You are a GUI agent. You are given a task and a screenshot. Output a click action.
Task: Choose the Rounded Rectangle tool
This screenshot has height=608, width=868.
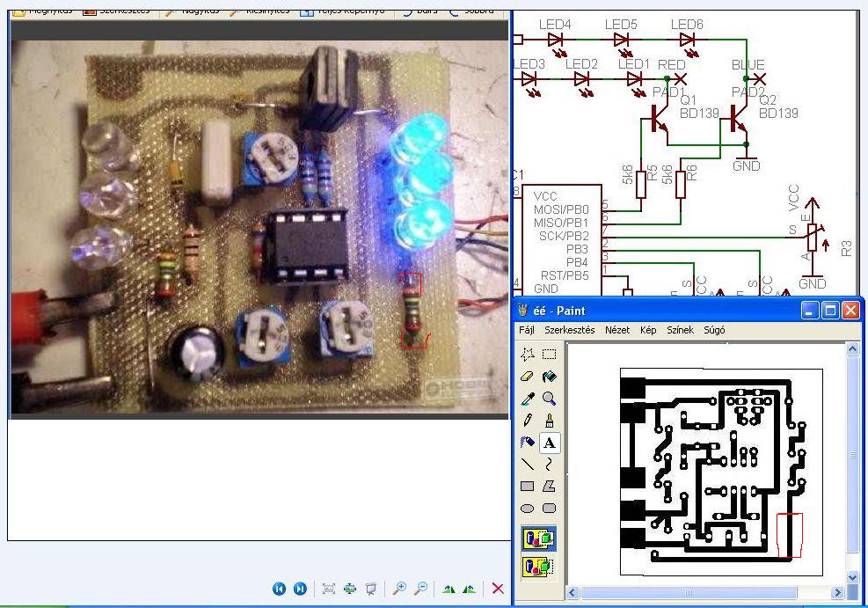pos(549,509)
